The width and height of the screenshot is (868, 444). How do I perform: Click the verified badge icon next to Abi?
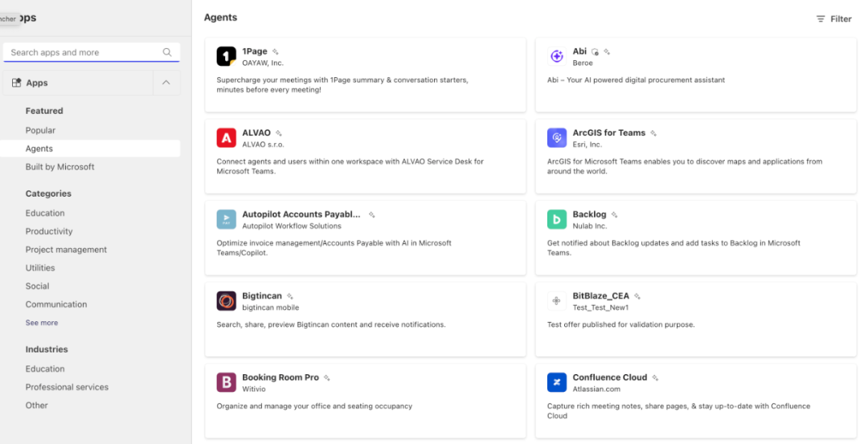[x=595, y=51]
